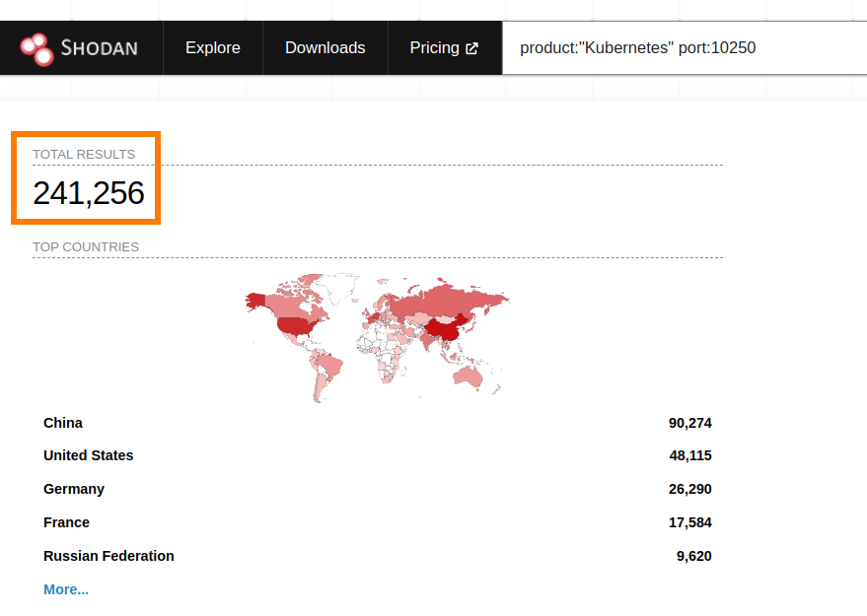Screen dimensions: 867x616
Task: Click France's count 17,584
Action: (690, 522)
